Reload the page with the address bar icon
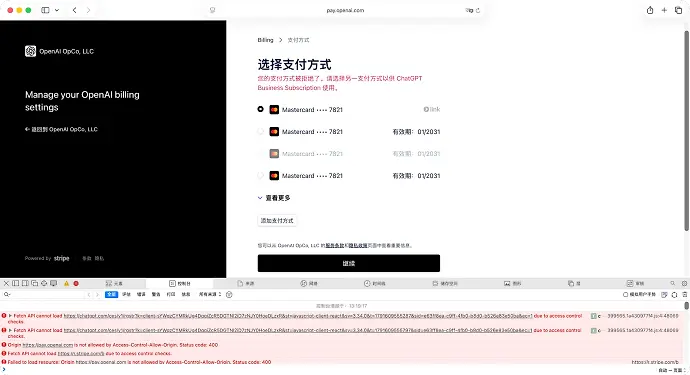 coord(478,10)
